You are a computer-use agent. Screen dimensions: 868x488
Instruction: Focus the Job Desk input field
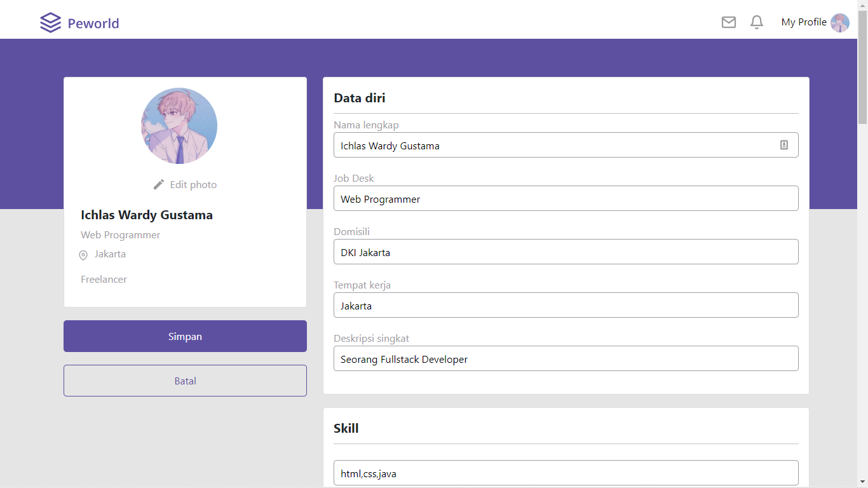click(566, 198)
